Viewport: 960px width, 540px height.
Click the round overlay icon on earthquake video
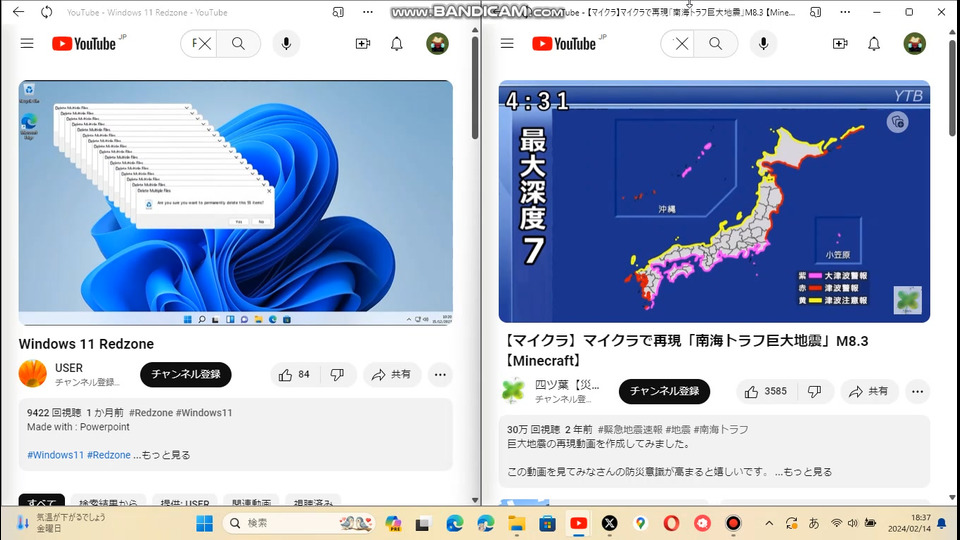click(x=898, y=122)
